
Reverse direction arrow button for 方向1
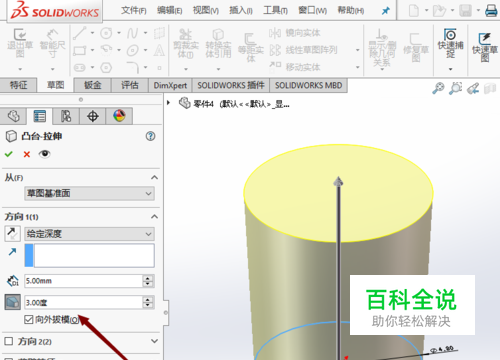12,233
